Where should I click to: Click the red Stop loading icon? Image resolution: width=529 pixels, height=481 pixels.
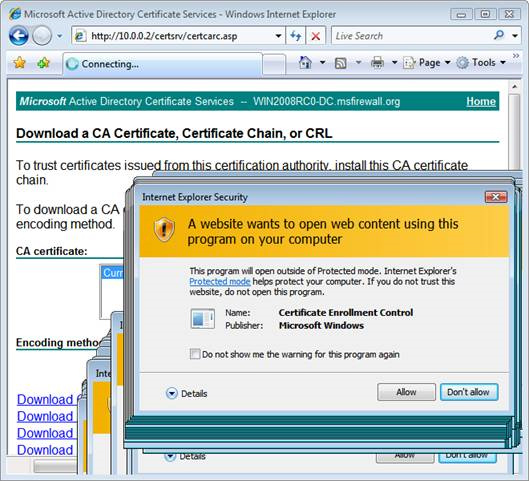click(x=316, y=36)
